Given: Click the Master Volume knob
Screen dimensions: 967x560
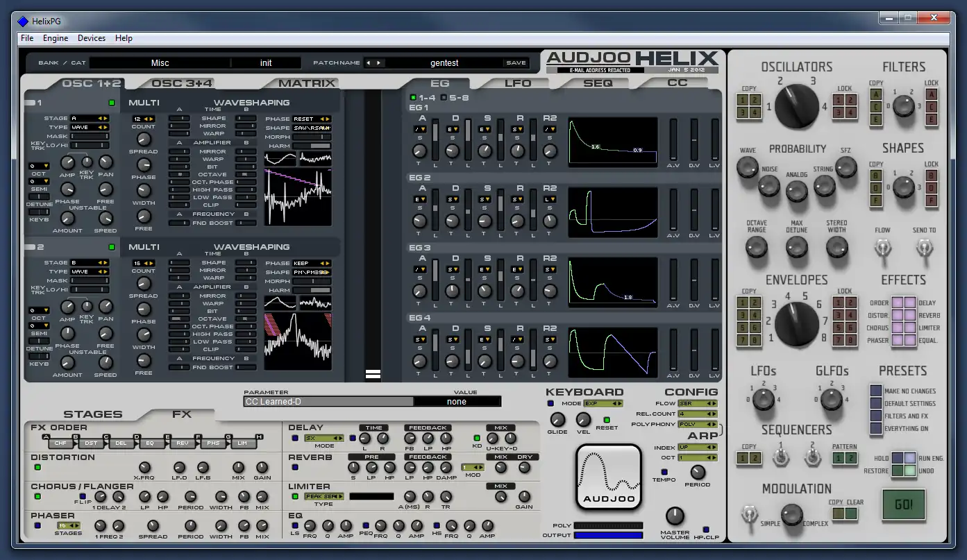Looking at the screenshot, I should click(675, 516).
